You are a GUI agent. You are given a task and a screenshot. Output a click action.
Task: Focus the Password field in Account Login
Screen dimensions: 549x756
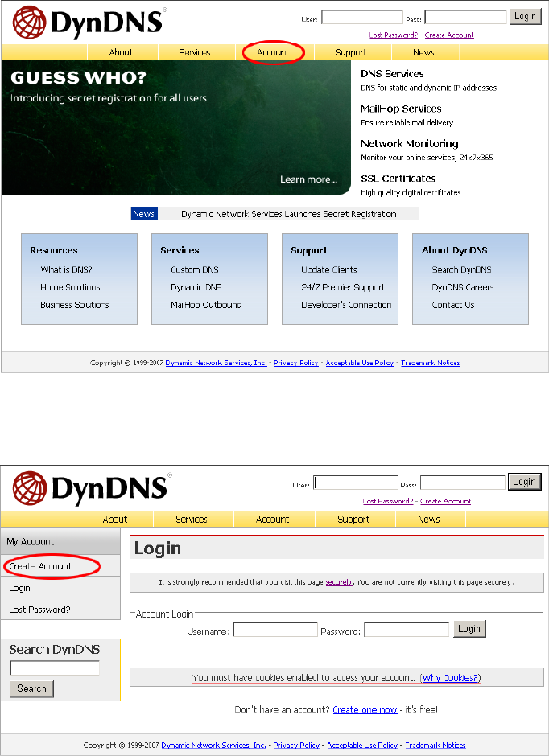[407, 630]
